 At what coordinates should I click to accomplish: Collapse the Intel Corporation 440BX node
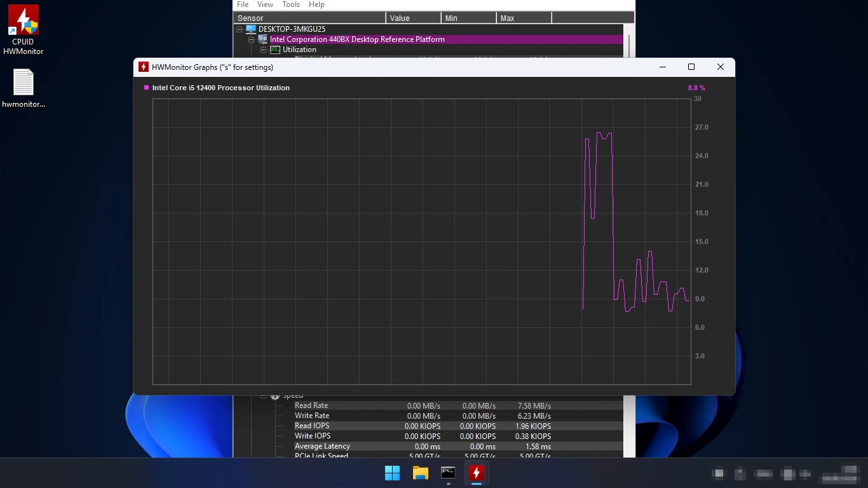point(252,39)
